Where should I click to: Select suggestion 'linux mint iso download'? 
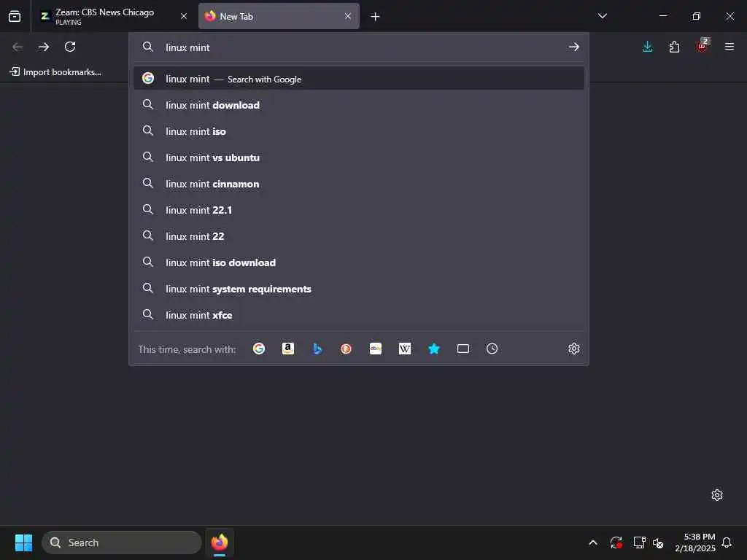tap(359, 262)
